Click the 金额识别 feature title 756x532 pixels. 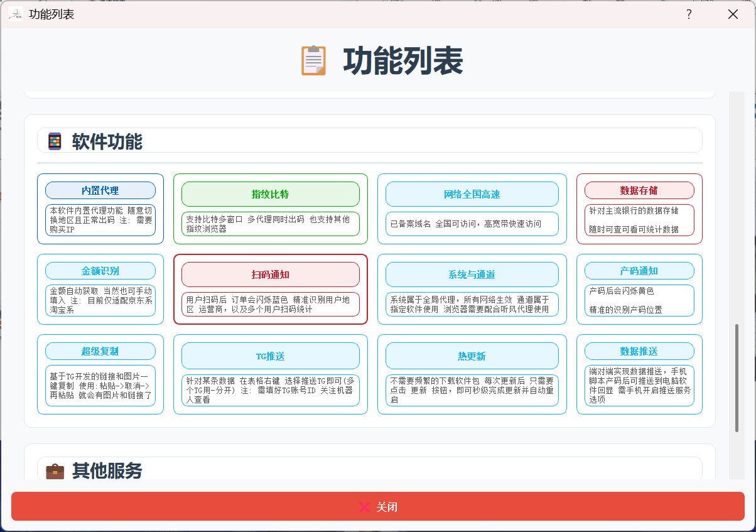[x=100, y=271]
